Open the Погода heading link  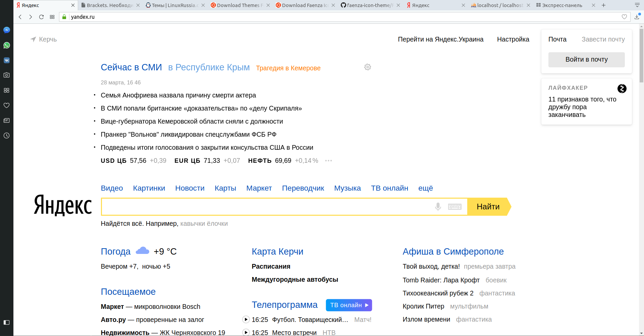[x=115, y=252]
